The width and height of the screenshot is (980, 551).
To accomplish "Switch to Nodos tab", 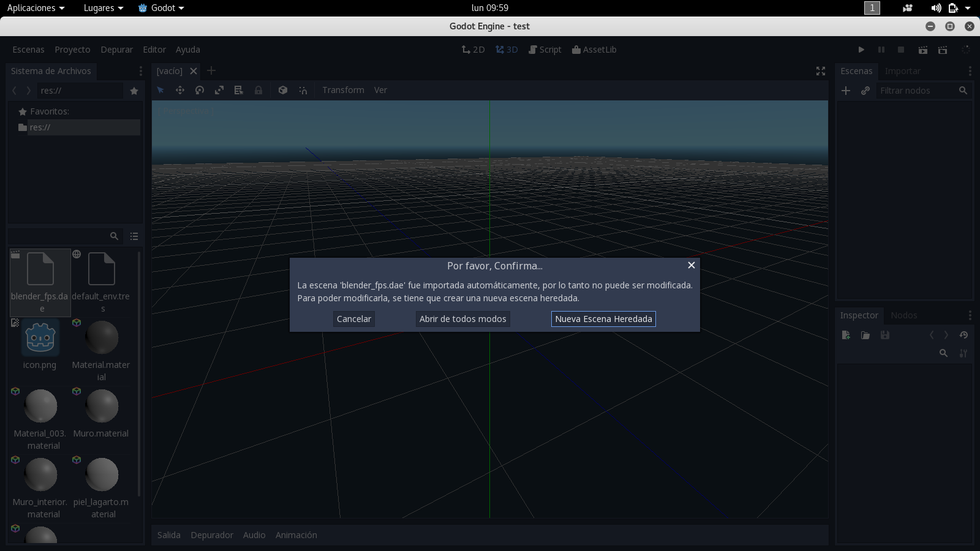I will click(904, 315).
